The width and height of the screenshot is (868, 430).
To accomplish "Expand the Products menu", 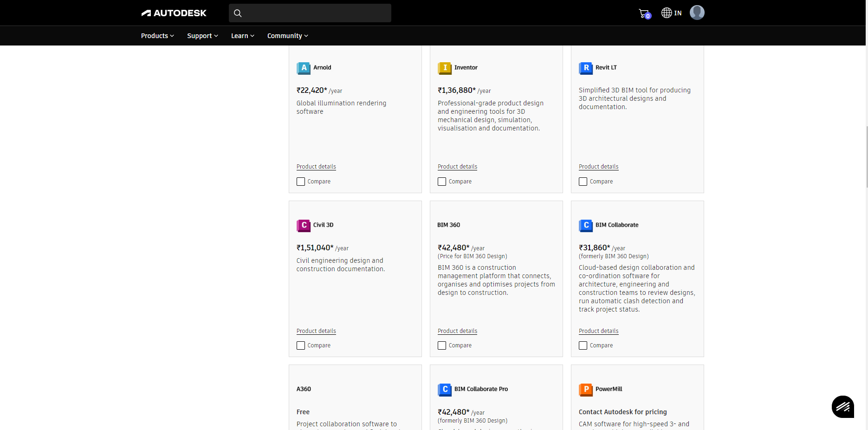I will (157, 36).
